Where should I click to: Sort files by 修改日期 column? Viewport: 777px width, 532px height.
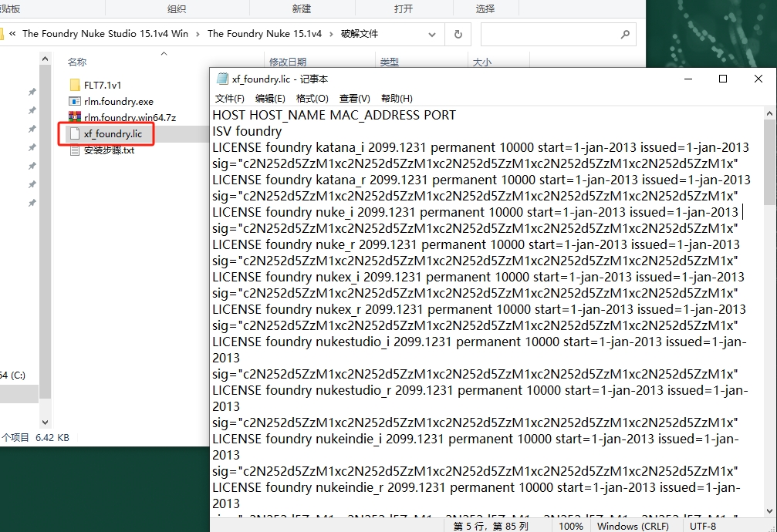click(x=287, y=62)
